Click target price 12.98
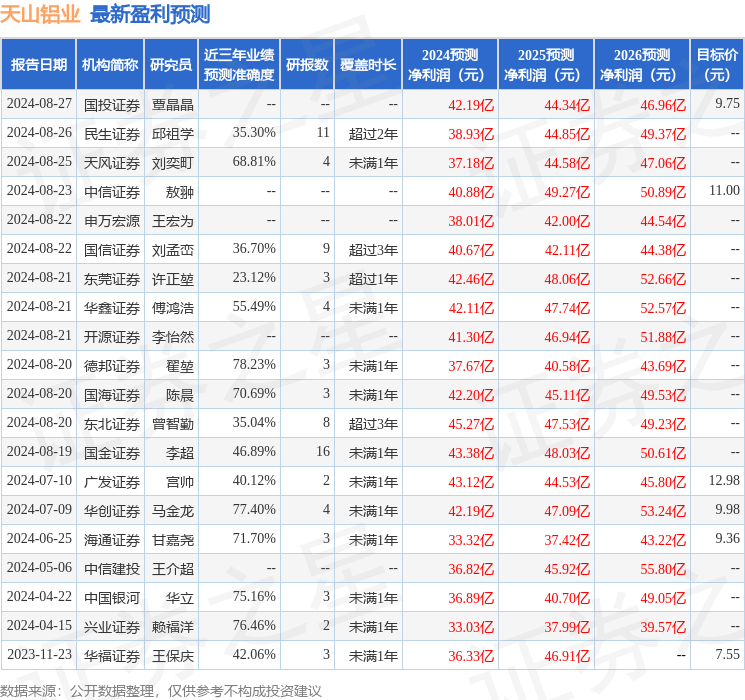Viewport: 745px width, 700px height. [x=725, y=480]
